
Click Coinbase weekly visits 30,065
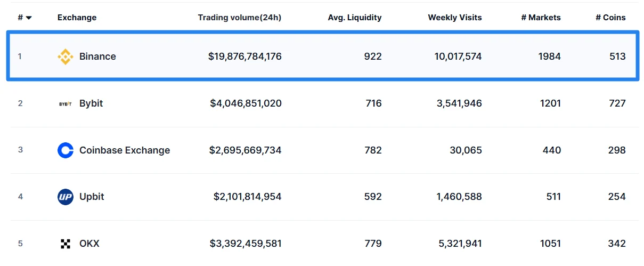(x=466, y=150)
